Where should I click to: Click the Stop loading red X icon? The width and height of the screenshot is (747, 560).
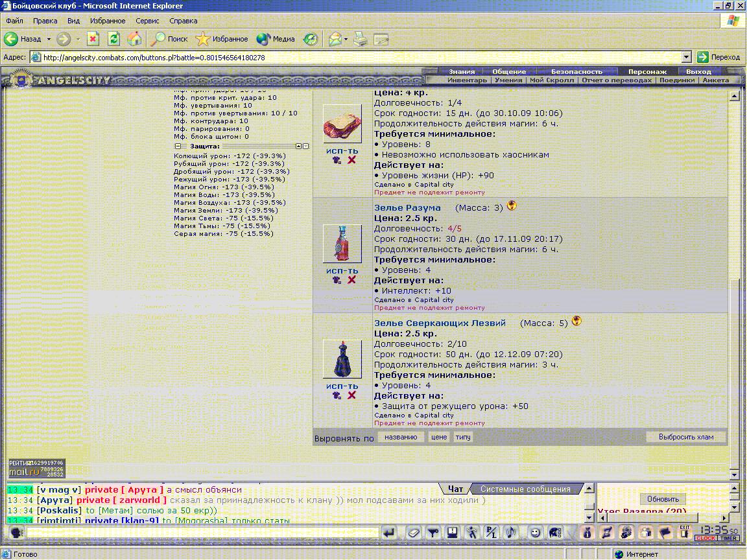click(x=93, y=39)
